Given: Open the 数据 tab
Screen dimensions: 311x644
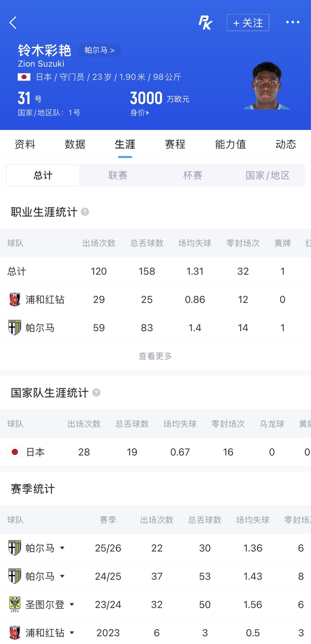Looking at the screenshot, I should click(75, 144).
